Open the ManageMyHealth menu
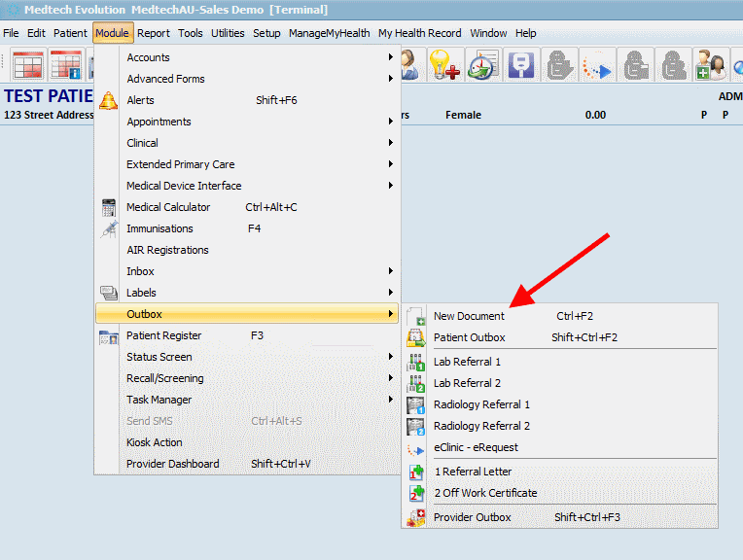The image size is (743, 560). tap(330, 33)
